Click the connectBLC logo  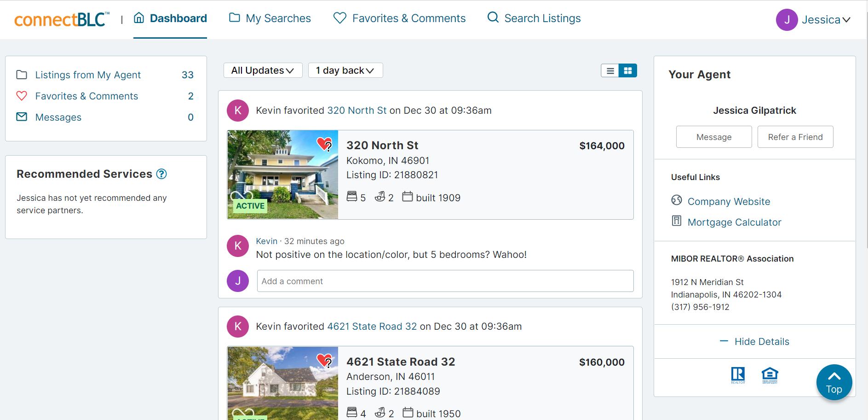tap(62, 19)
